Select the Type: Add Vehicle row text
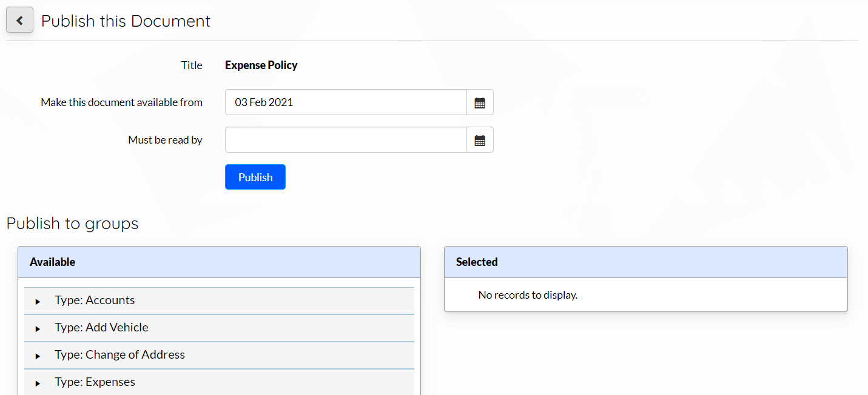 pyautogui.click(x=101, y=327)
